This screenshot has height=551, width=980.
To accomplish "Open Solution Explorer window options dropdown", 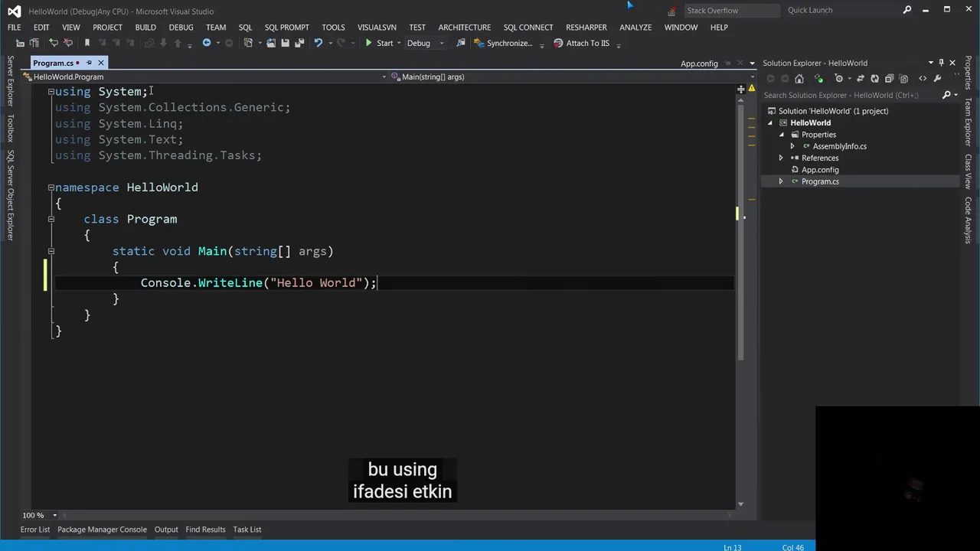I will [931, 63].
